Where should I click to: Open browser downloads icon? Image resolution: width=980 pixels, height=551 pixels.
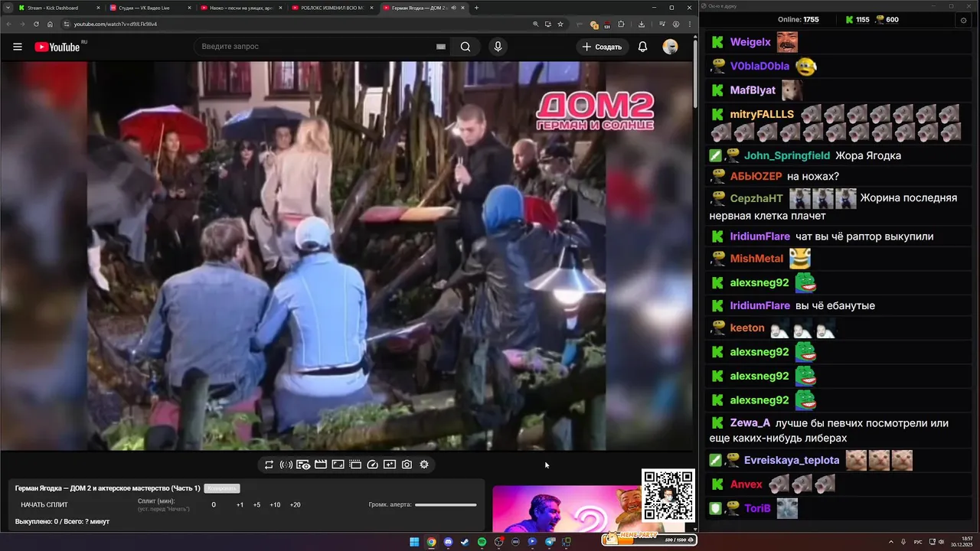click(x=642, y=24)
